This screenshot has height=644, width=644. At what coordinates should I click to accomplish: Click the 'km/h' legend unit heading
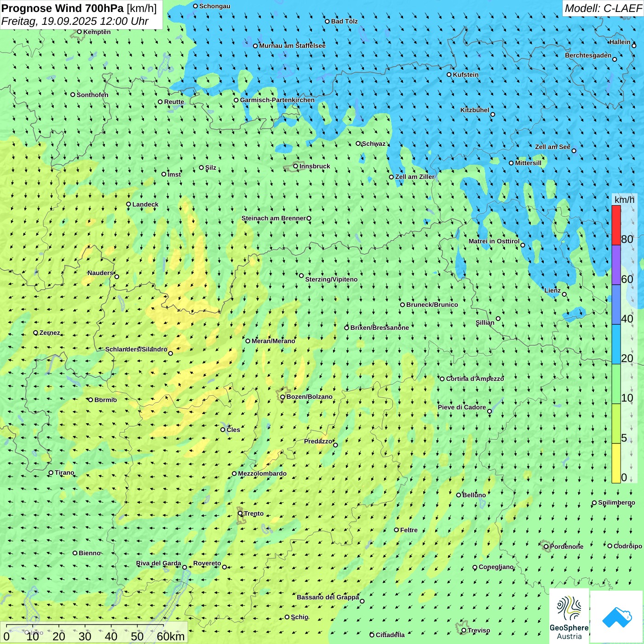pos(624,200)
